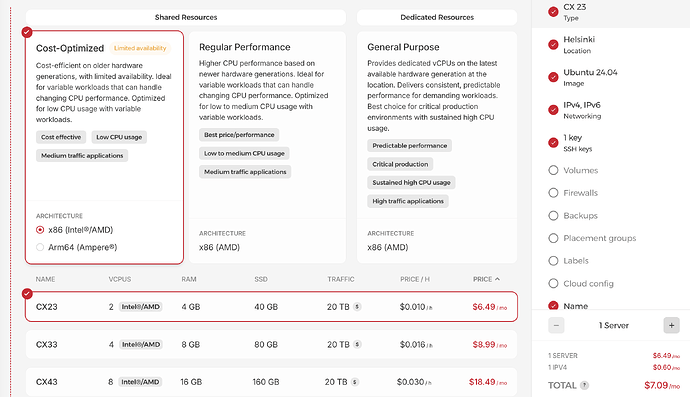Click the traffic info icon in CX23 row

pos(357,307)
